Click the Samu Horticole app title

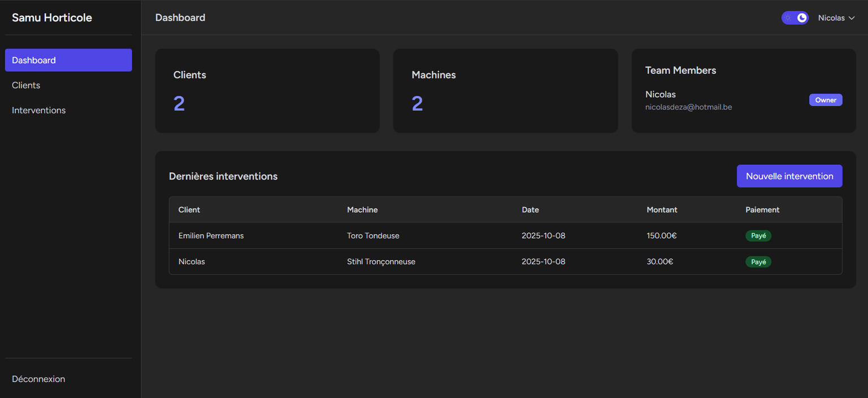(52, 18)
